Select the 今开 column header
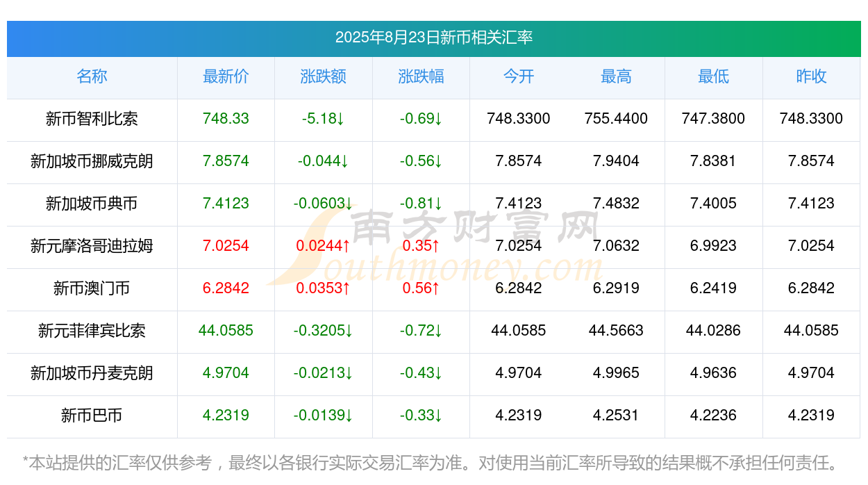This screenshot has width=868, height=485. 519,76
